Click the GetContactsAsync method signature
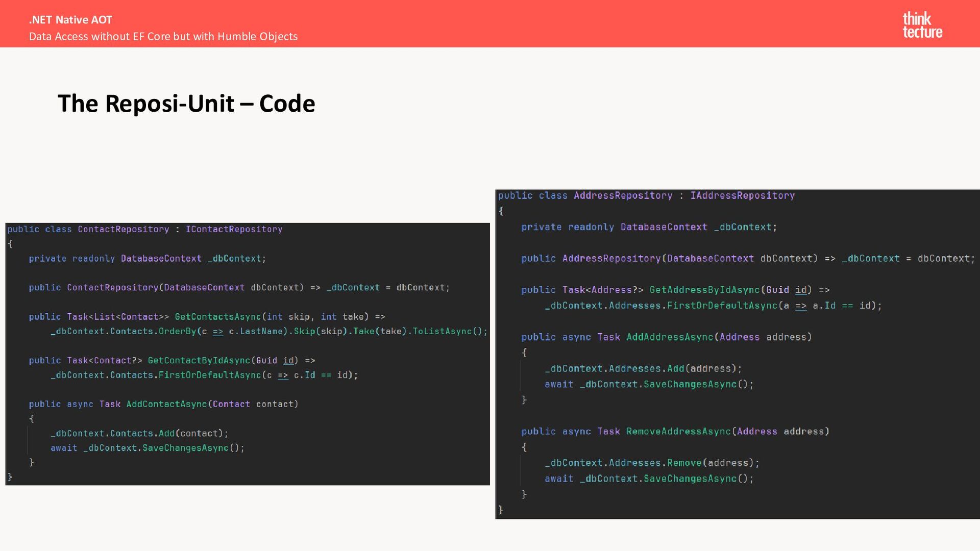This screenshot has height=551, width=980. click(x=207, y=317)
